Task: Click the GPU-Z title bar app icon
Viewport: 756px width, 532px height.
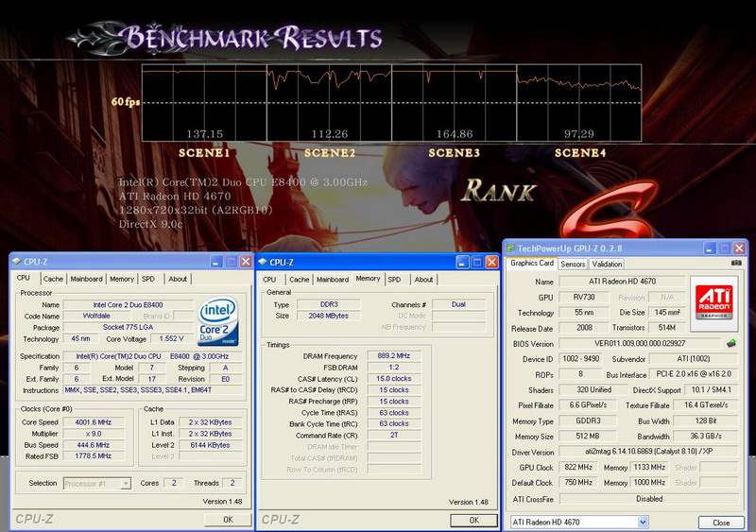Action: coord(510,249)
